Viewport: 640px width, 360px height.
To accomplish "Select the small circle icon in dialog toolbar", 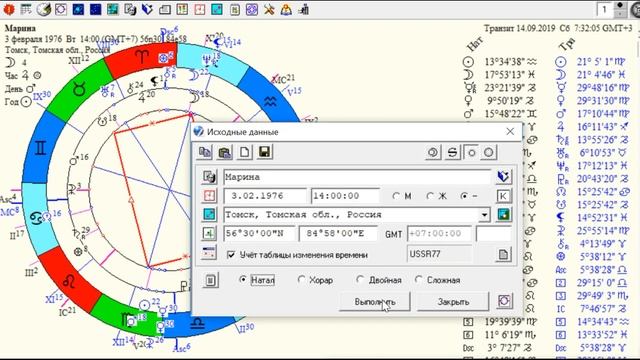I will [x=471, y=152].
